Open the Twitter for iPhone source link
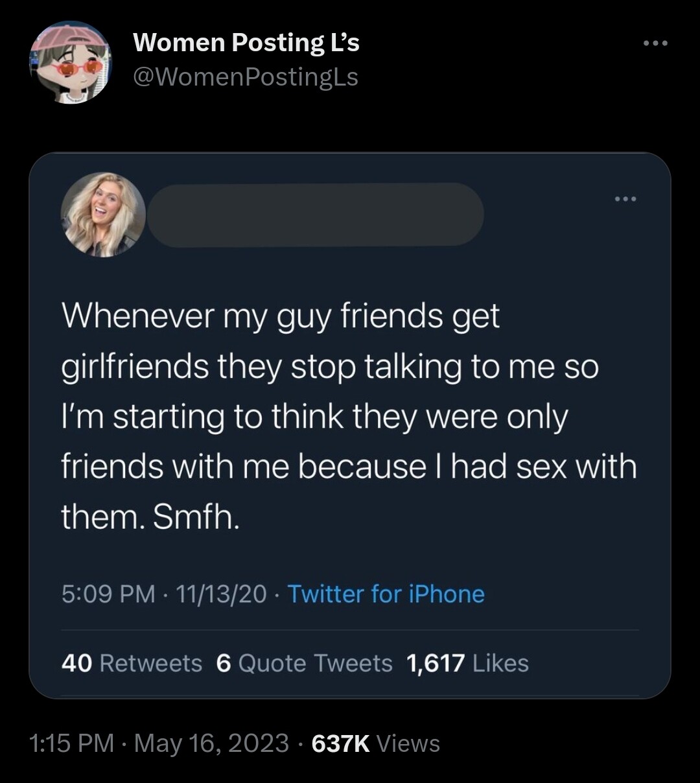Image resolution: width=700 pixels, height=783 pixels. coord(386,594)
